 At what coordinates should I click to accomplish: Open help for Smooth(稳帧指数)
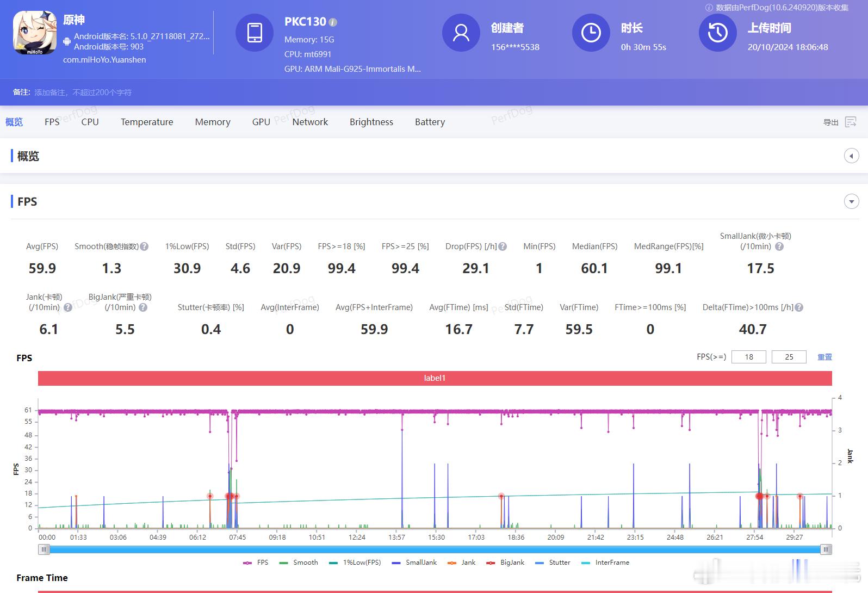144,246
